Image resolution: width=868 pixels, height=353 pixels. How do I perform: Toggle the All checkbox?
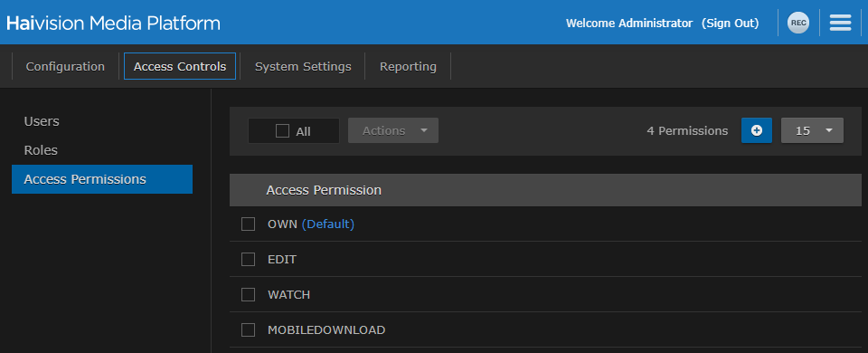(282, 130)
